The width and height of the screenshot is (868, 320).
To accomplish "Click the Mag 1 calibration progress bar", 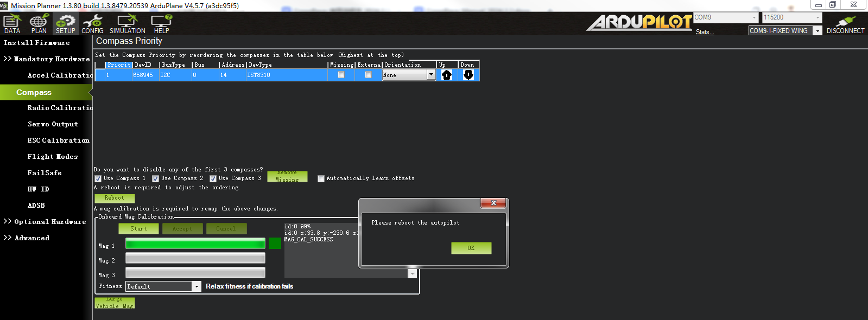I will tap(195, 244).
